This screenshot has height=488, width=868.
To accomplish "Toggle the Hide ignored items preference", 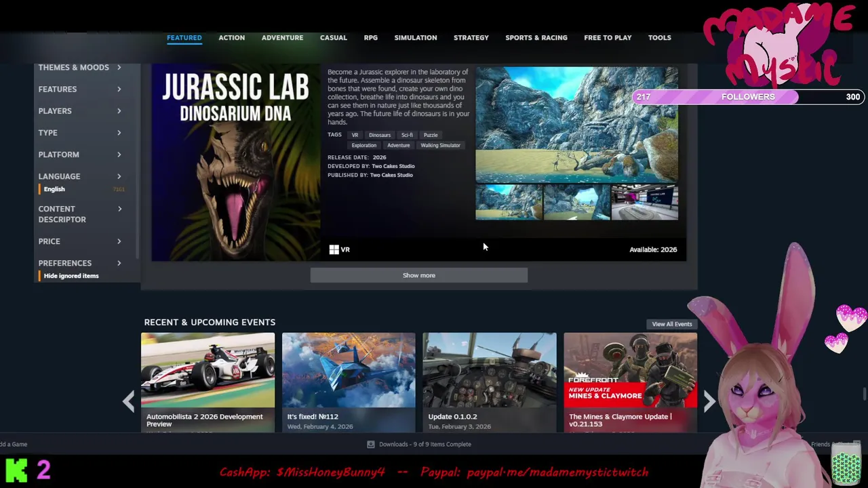I will [x=71, y=276].
